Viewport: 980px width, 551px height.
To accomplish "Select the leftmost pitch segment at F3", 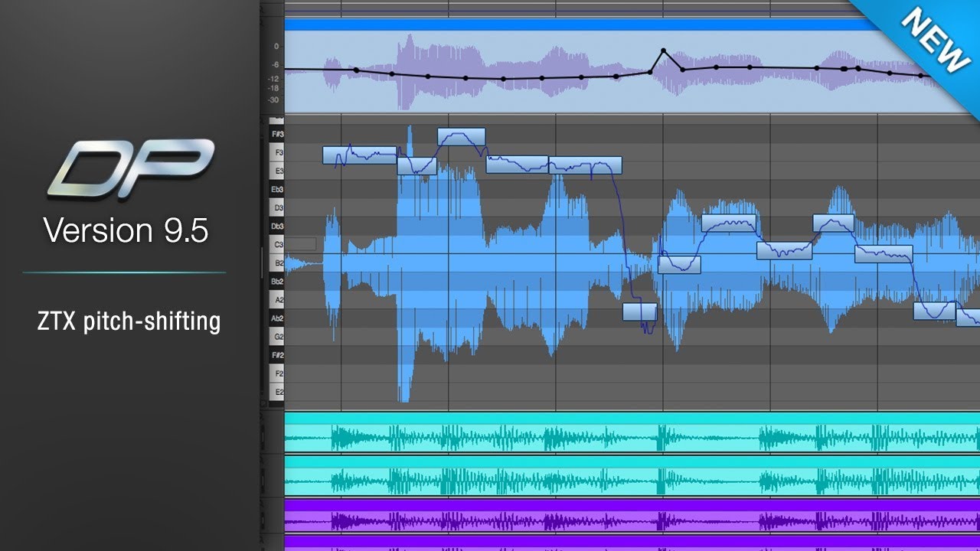I will [360, 155].
